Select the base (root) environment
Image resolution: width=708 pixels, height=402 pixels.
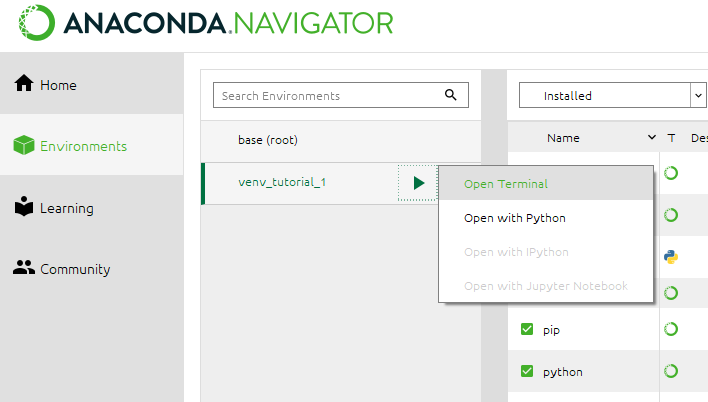341,141
